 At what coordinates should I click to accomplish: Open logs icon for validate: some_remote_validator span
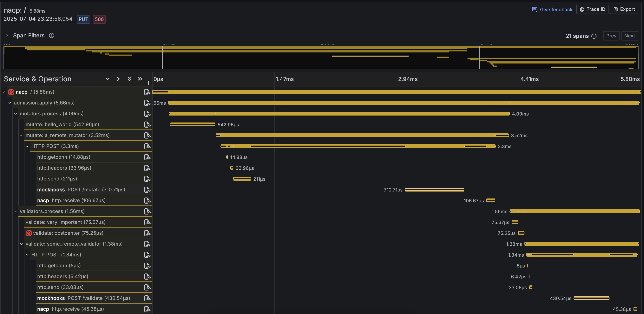coord(147,244)
